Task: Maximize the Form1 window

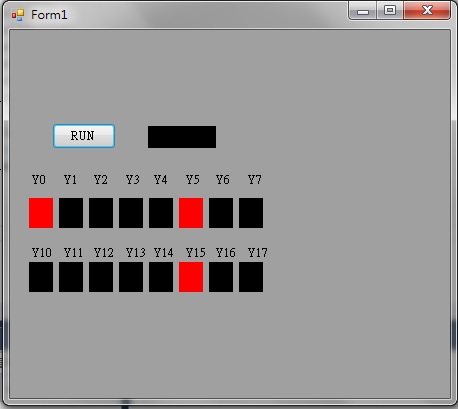Action: click(390, 10)
